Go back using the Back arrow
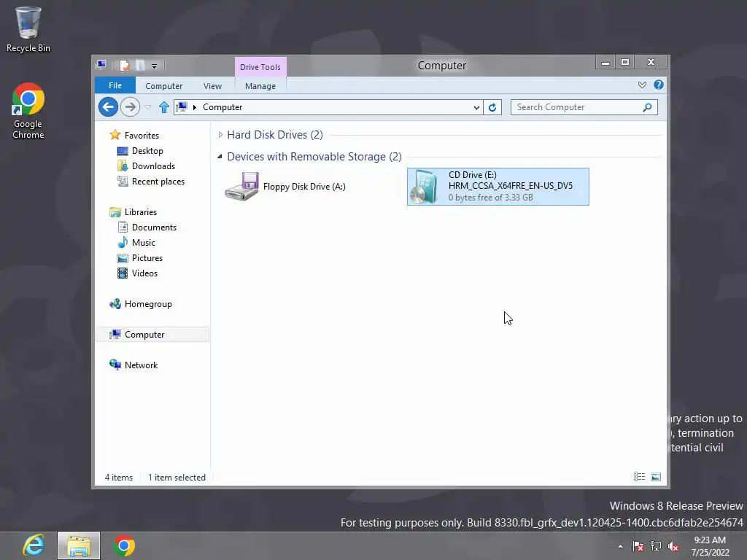Screen dimensions: 747x560 click(x=108, y=106)
